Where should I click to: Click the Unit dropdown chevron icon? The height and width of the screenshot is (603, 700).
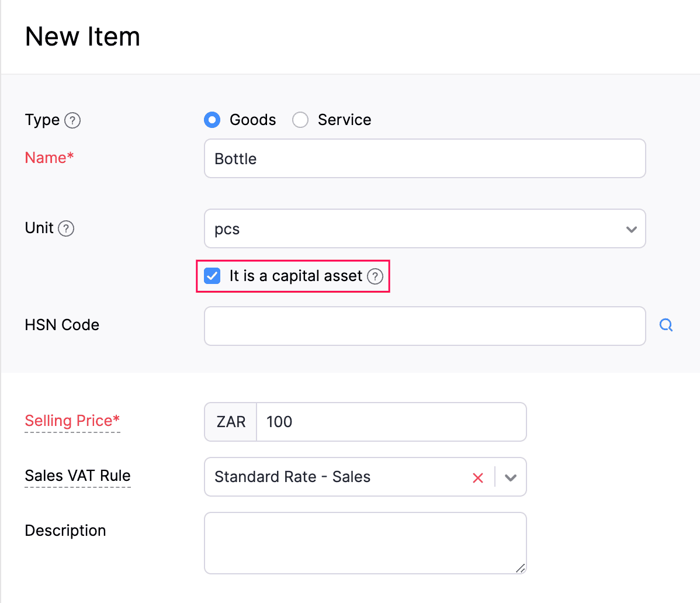pos(631,229)
